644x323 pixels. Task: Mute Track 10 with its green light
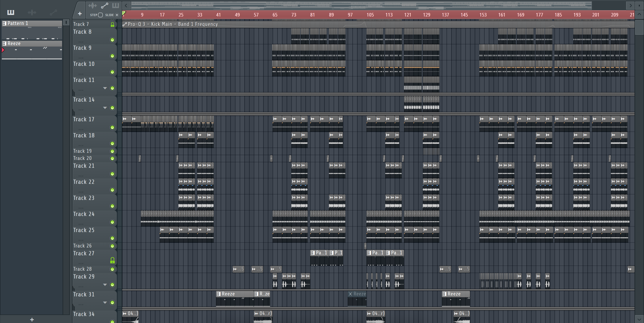112,72
